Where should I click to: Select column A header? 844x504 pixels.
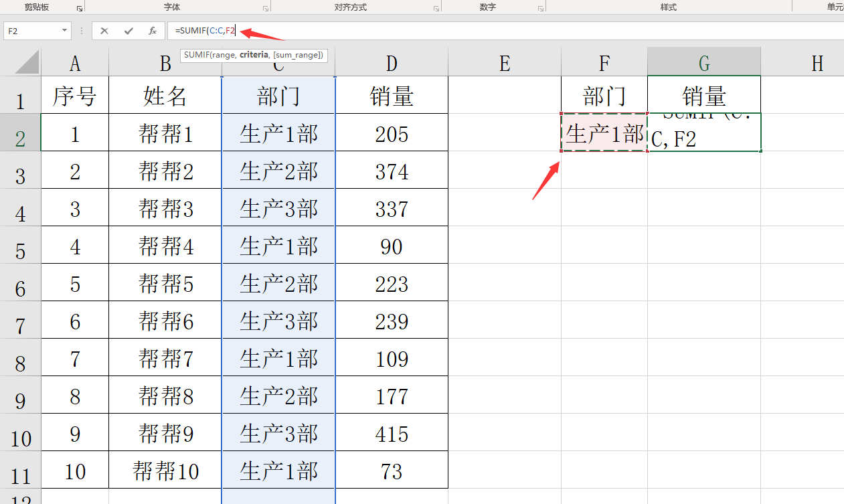(75, 63)
